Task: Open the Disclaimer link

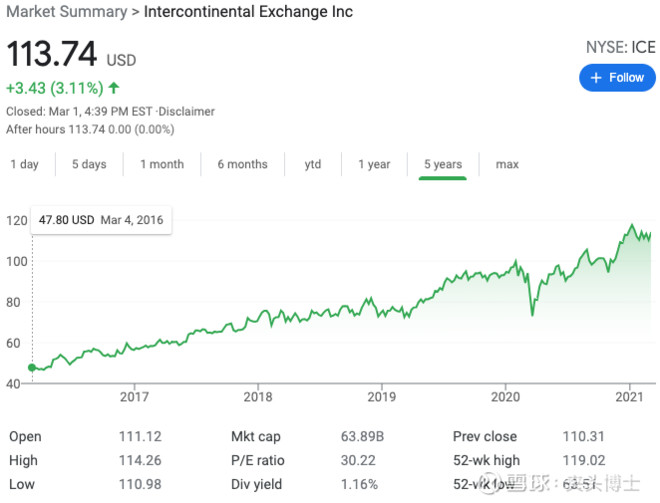Action: point(186,112)
